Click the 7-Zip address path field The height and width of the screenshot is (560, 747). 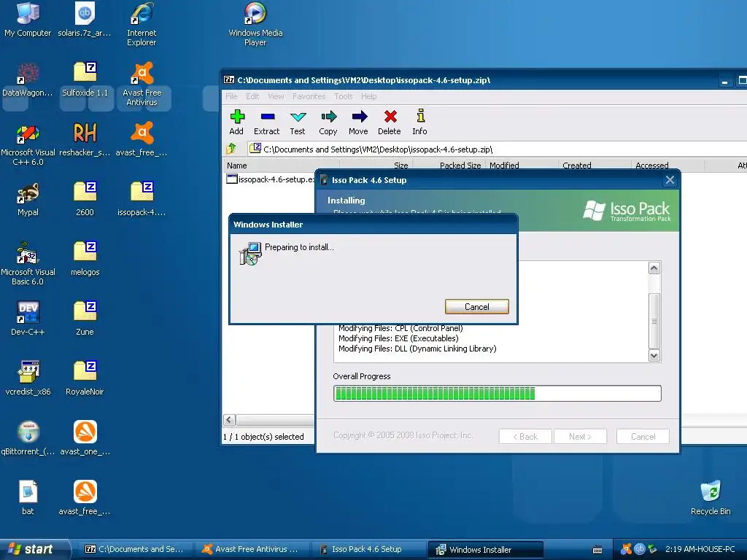(x=495, y=149)
